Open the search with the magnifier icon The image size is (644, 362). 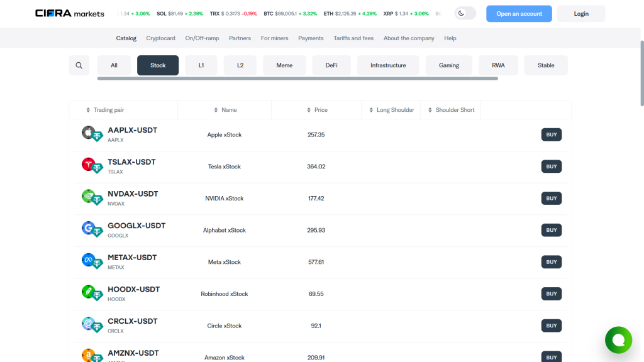tap(79, 65)
